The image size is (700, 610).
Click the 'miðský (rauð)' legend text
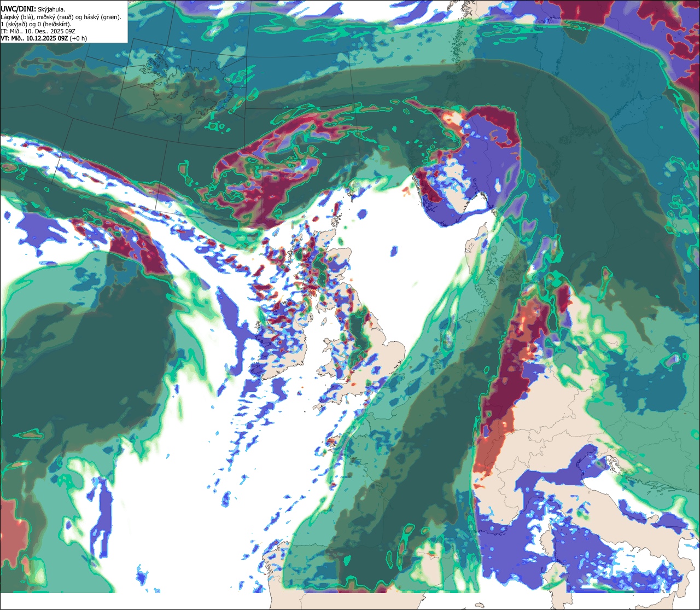click(55, 18)
